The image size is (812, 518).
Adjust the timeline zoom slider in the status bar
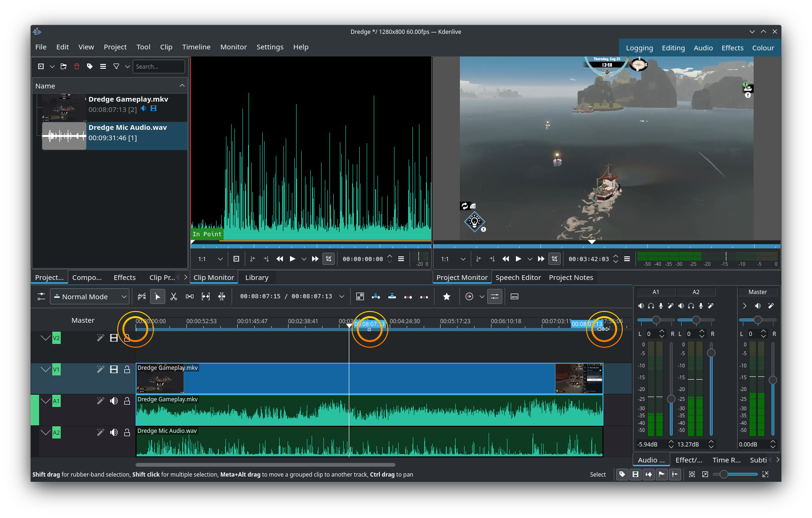[735, 474]
